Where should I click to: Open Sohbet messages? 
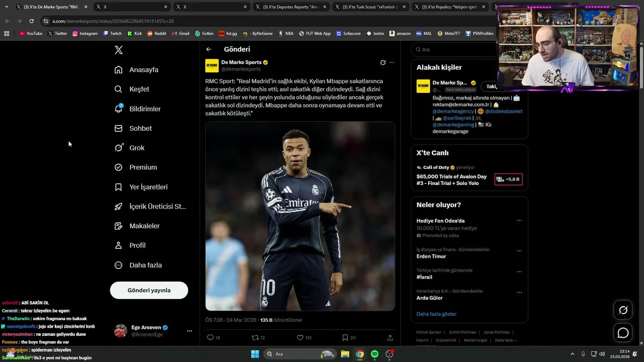[x=133, y=128]
